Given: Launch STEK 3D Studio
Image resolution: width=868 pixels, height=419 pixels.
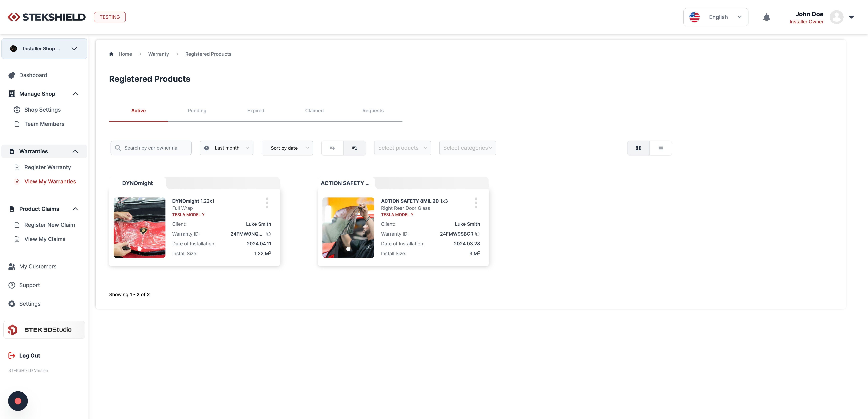Looking at the screenshot, I should [x=44, y=330].
